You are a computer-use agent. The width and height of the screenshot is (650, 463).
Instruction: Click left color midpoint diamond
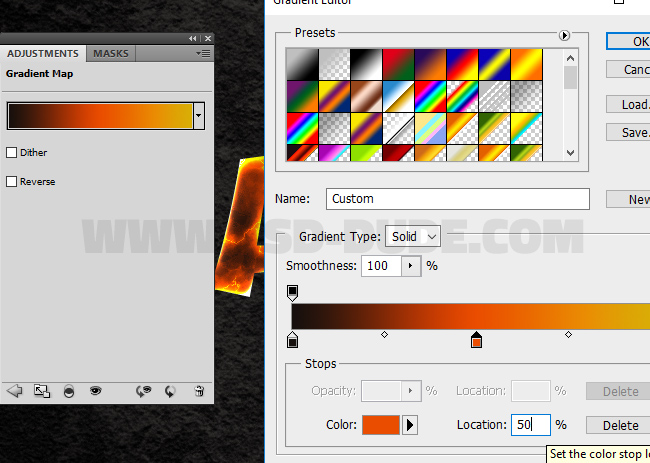(384, 334)
